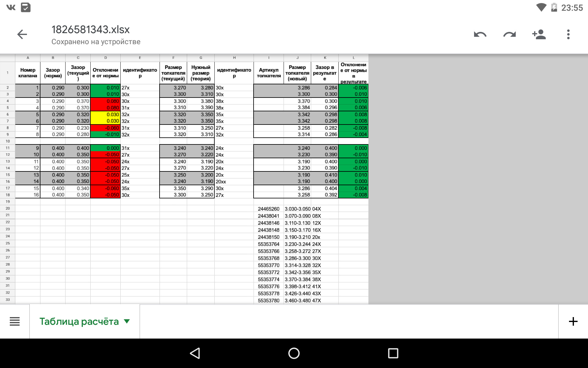The width and height of the screenshot is (588, 368).
Task: Add a new sheet with plus button
Action: coord(573,321)
